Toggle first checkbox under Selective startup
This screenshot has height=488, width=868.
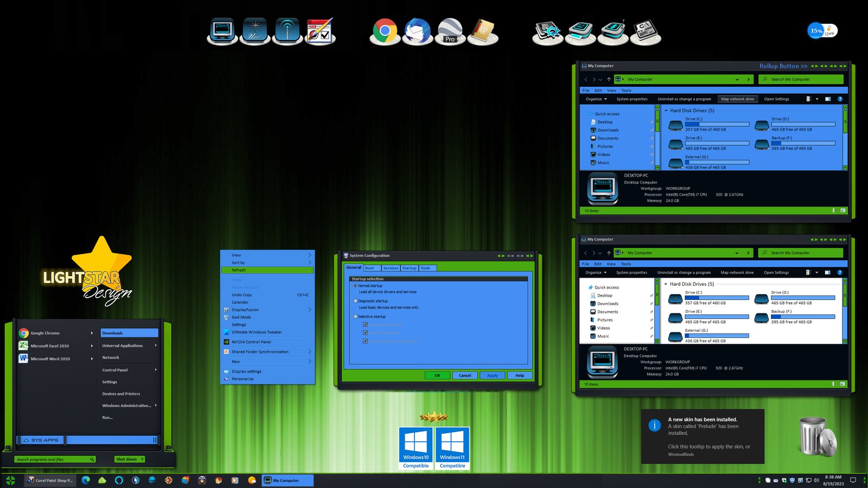[x=365, y=325]
